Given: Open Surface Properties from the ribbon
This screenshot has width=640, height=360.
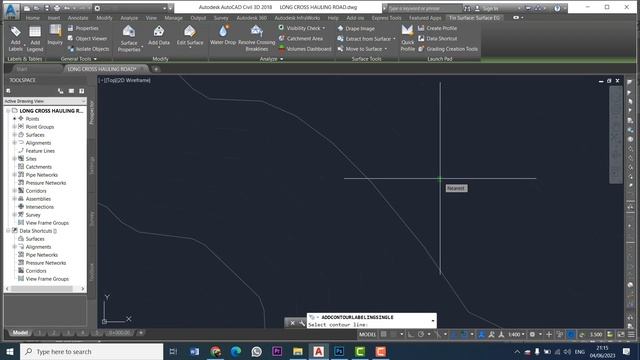Looking at the screenshot, I should (129, 38).
